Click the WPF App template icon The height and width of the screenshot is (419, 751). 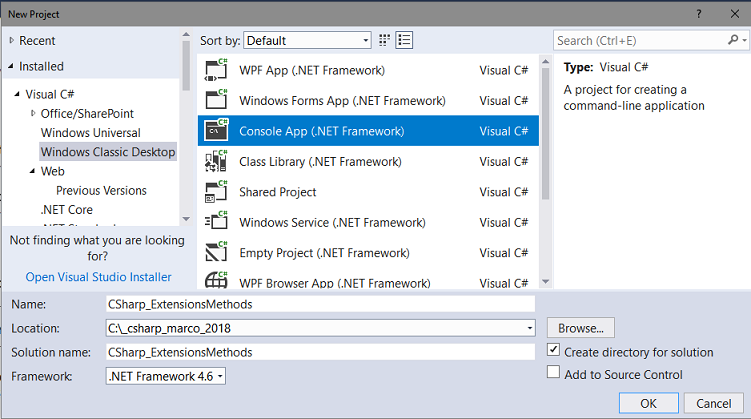pos(216,70)
